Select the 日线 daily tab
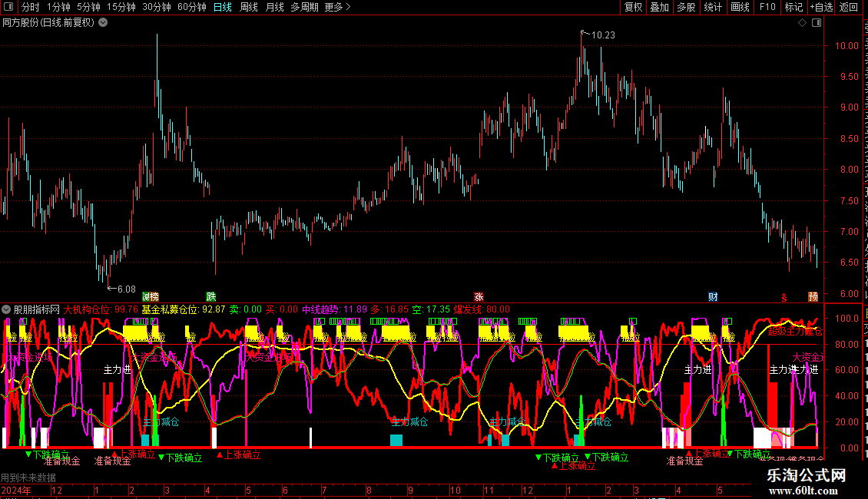Screen dimensions: 868x499 tap(223, 7)
